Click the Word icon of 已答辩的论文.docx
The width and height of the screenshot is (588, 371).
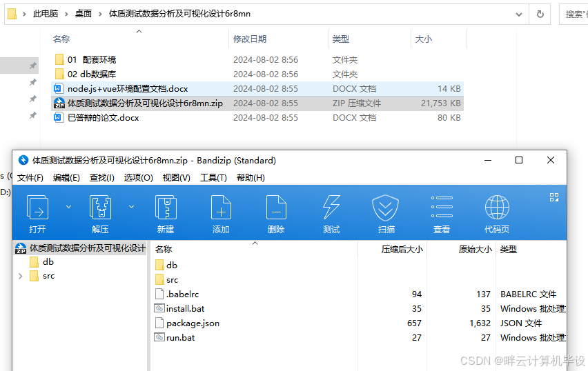pyautogui.click(x=59, y=118)
